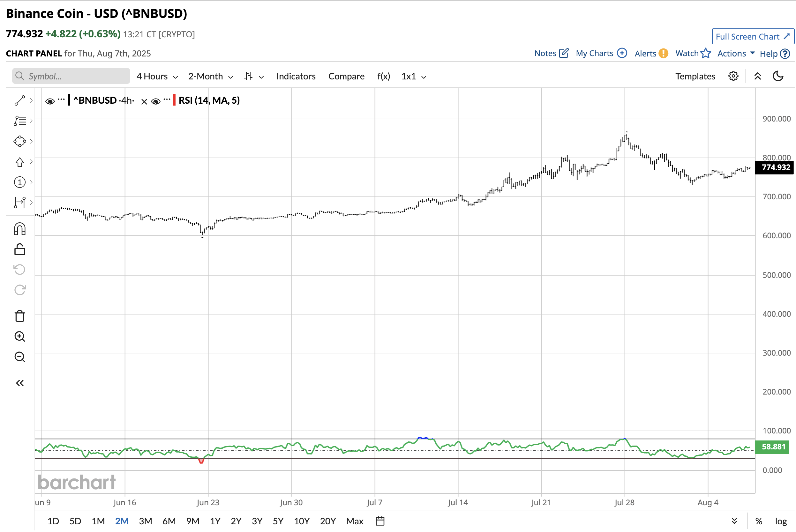Open the Compare menu
This screenshot has height=532, width=796.
[346, 76]
